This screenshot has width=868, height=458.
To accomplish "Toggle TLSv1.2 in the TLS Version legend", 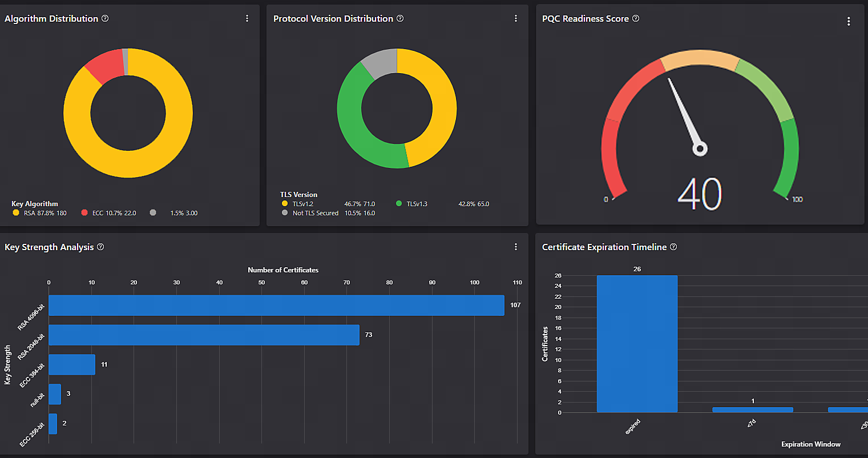I will click(x=302, y=204).
